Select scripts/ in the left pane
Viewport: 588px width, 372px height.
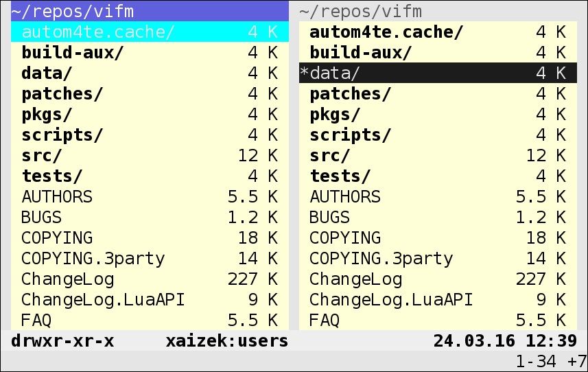point(150,135)
